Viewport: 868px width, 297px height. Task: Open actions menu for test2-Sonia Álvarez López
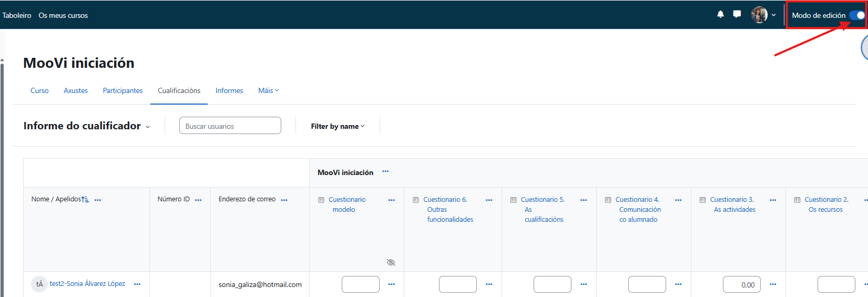tap(137, 284)
